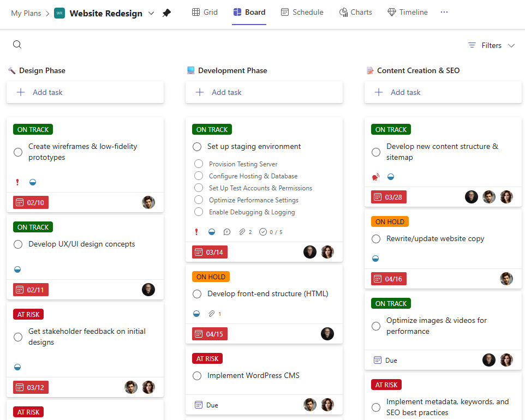Click calendar icon on the 02/10 due date
Image resolution: width=525 pixels, height=420 pixels.
click(x=20, y=202)
